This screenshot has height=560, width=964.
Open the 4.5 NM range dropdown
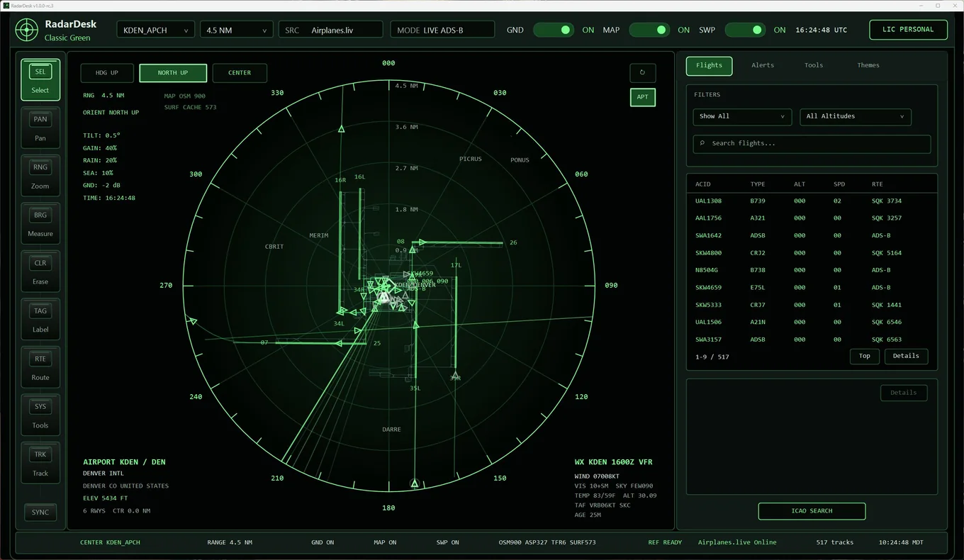tap(236, 30)
